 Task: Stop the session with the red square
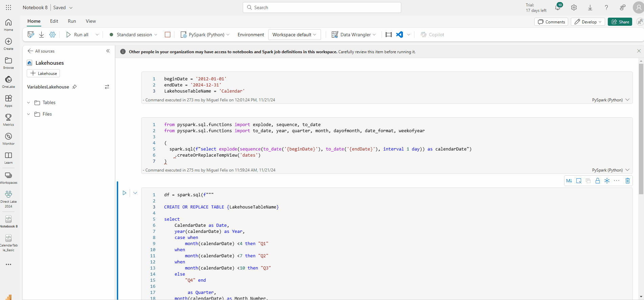[168, 35]
